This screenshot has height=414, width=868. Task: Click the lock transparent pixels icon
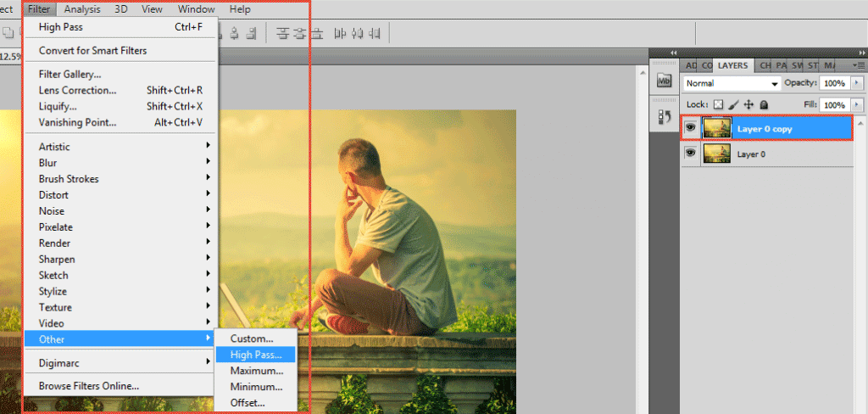coord(718,104)
